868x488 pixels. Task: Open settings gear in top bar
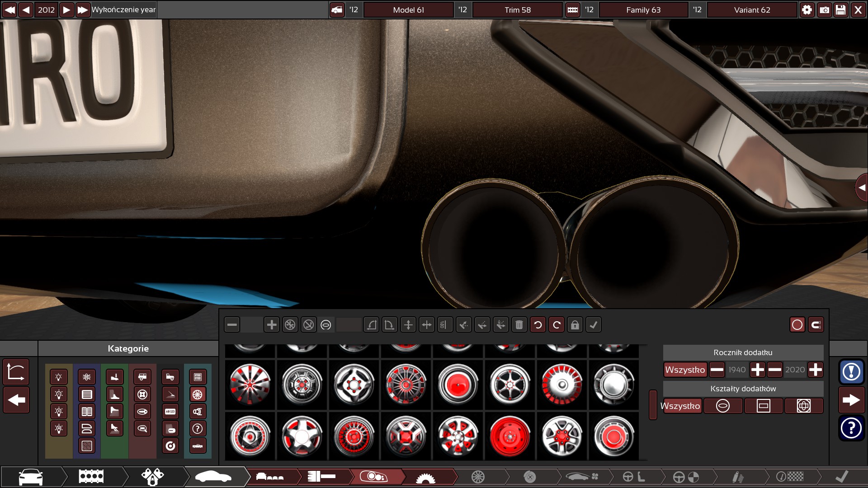[807, 10]
